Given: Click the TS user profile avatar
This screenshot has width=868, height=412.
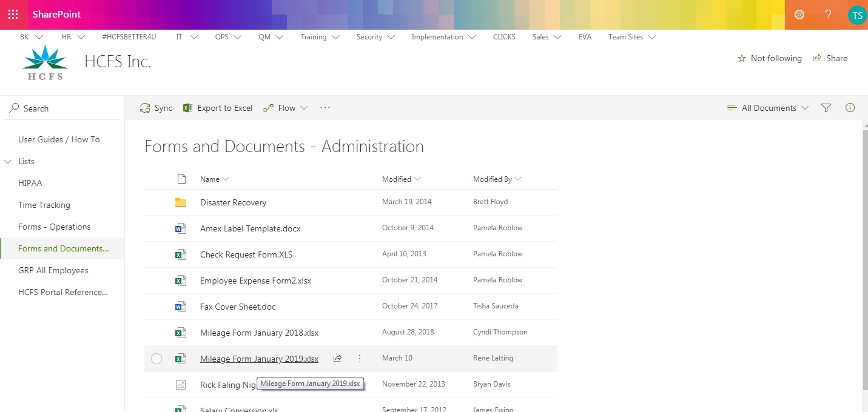Looking at the screenshot, I should [856, 15].
